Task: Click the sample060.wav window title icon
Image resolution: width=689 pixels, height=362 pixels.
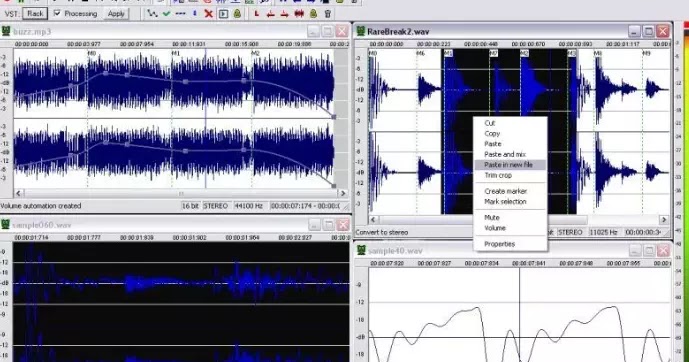Action: 6,224
